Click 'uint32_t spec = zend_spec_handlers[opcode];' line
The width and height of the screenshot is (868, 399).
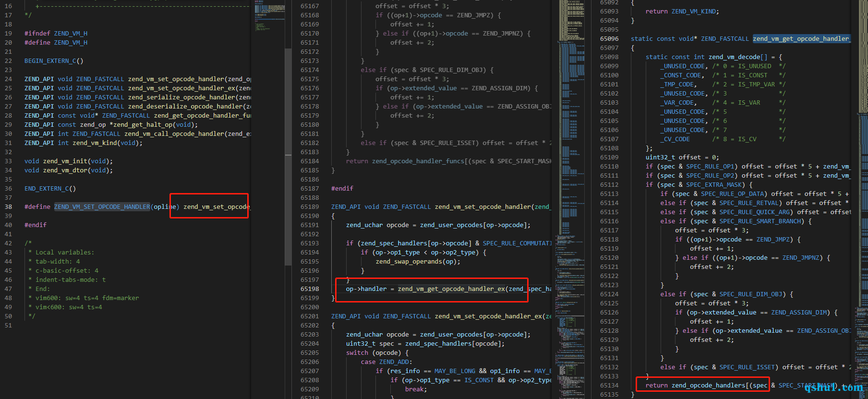coord(425,344)
